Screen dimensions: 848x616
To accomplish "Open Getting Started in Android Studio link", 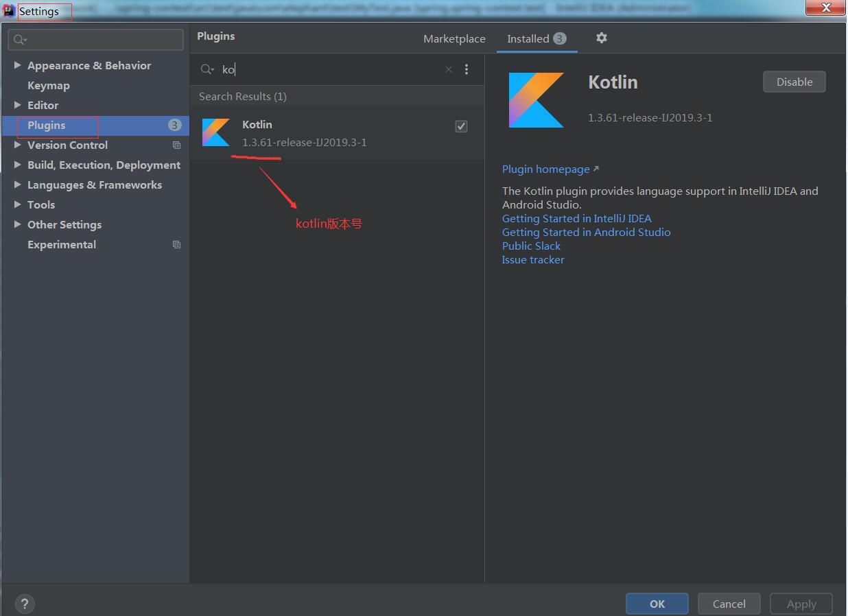I will [x=587, y=233].
